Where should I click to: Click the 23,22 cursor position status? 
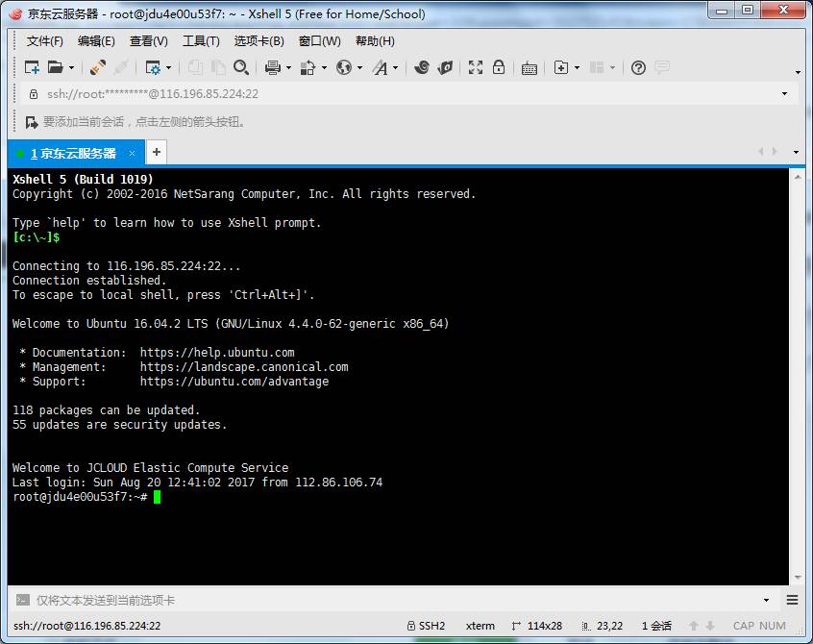[x=602, y=626]
